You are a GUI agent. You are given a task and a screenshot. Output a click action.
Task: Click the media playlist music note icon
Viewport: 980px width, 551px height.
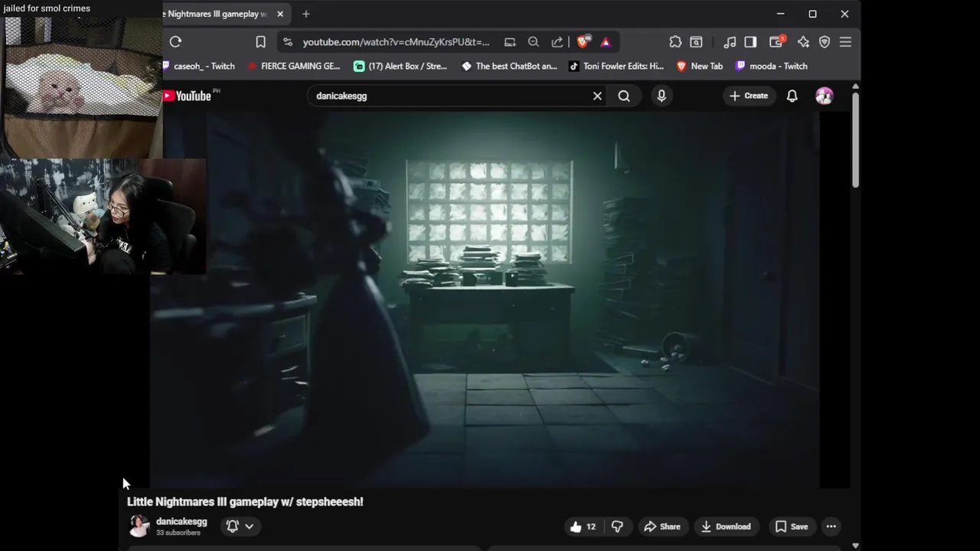730,42
